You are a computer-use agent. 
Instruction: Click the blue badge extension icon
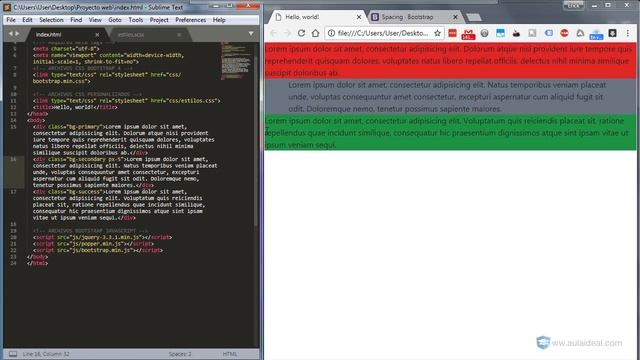596,34
